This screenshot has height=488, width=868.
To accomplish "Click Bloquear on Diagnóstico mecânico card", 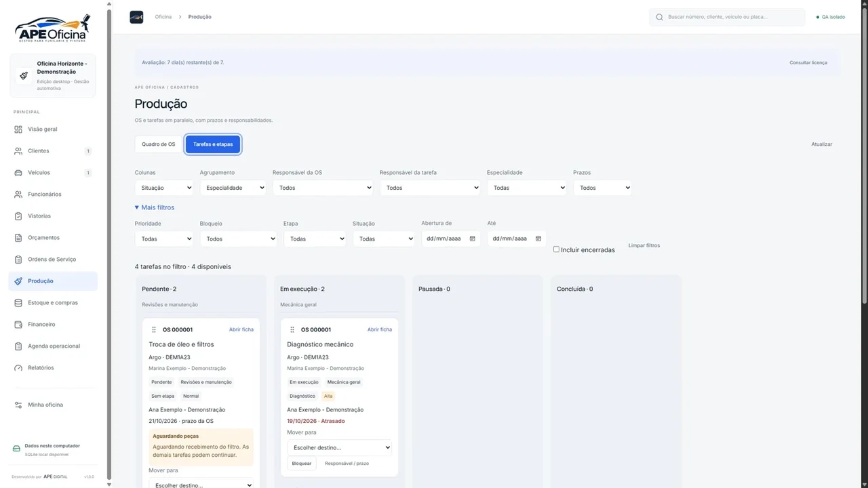I will [302, 464].
